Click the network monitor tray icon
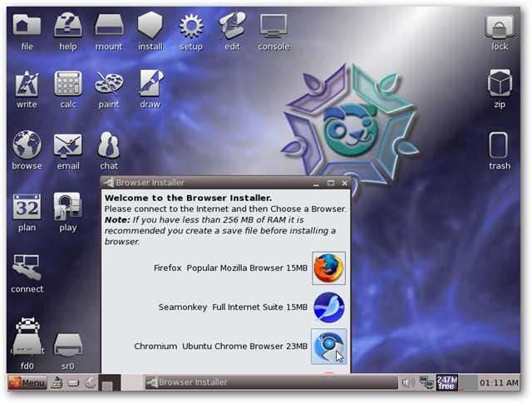The height and width of the screenshot is (403, 532). tap(426, 383)
